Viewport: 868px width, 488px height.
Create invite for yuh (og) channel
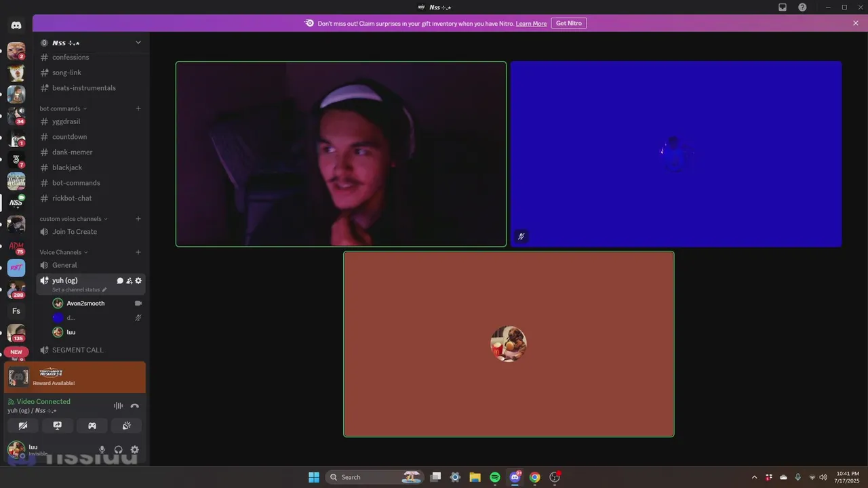[x=129, y=281]
